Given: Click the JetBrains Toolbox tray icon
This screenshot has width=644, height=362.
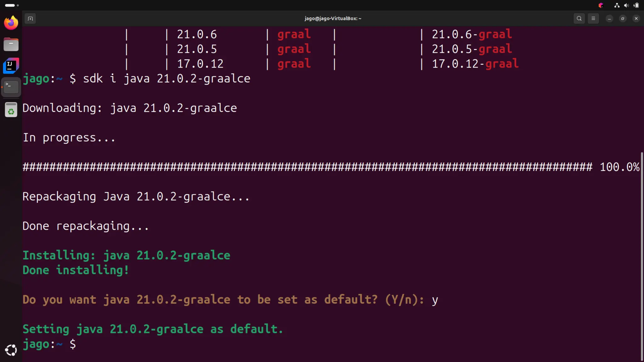Looking at the screenshot, I should [x=601, y=5].
